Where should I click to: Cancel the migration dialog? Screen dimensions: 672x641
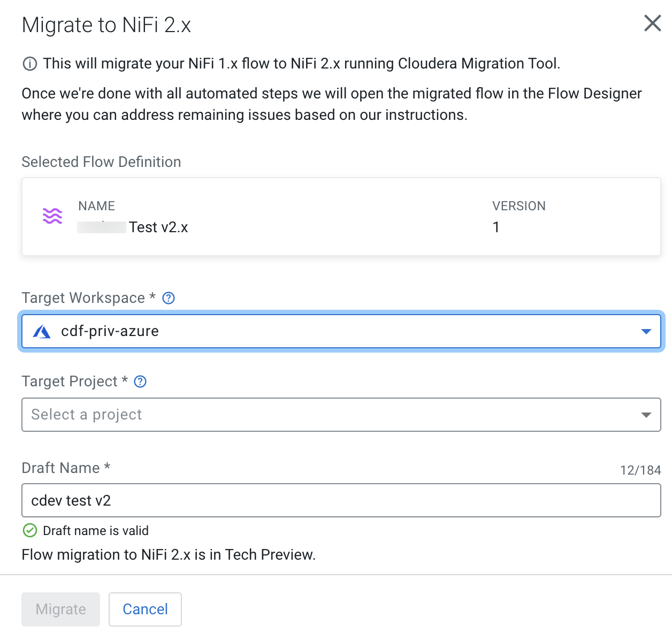click(145, 609)
